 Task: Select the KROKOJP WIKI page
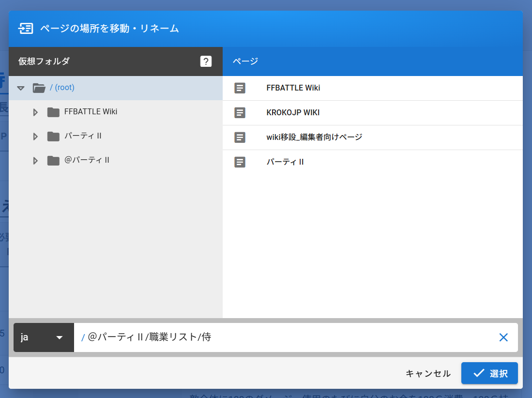293,113
